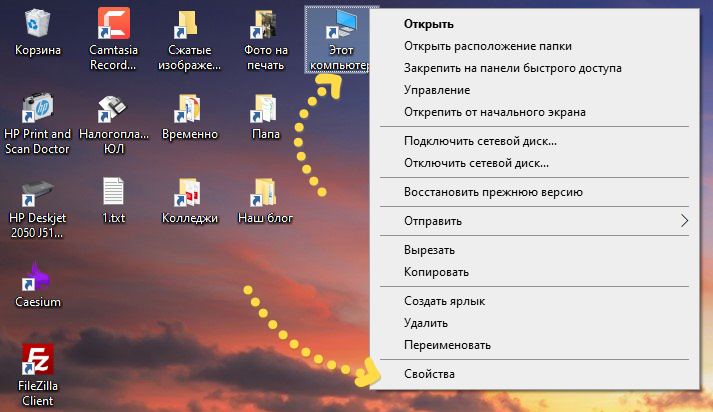Select the 1.txt text file icon
Image resolution: width=713 pixels, height=412 pixels.
[113, 191]
